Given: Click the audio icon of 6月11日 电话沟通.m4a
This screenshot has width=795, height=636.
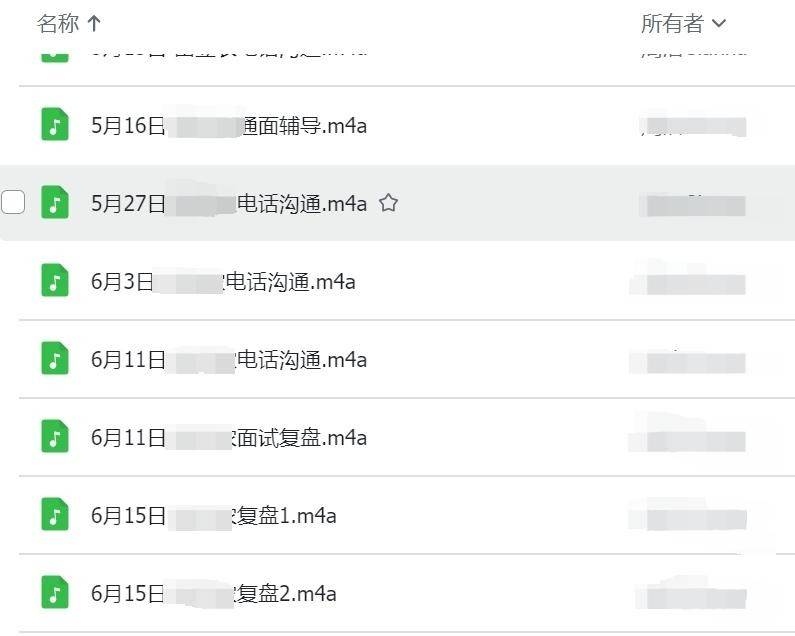Looking at the screenshot, I should [55, 359].
